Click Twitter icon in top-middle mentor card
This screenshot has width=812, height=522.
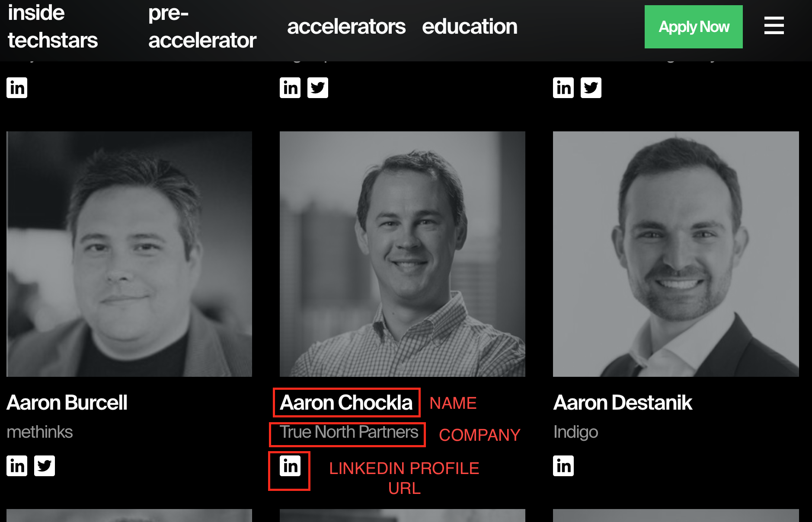pyautogui.click(x=318, y=88)
